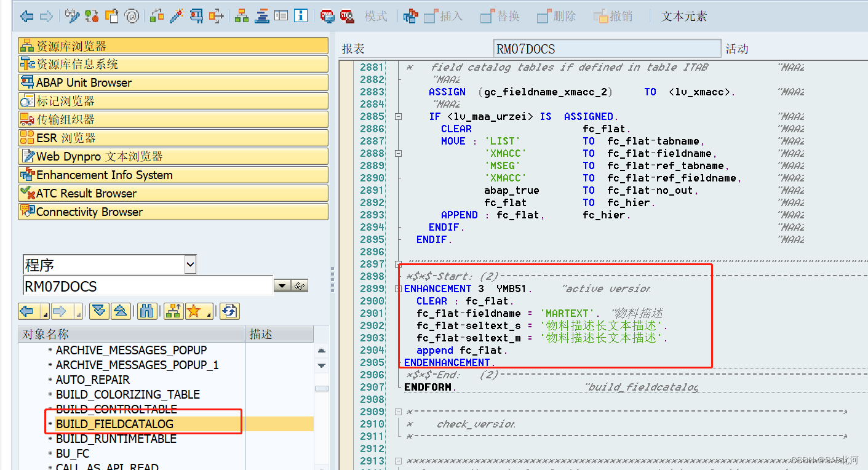Image resolution: width=868 pixels, height=470 pixels.
Task: Set an external breakpoint via stop-person icon
Action: tap(348, 17)
